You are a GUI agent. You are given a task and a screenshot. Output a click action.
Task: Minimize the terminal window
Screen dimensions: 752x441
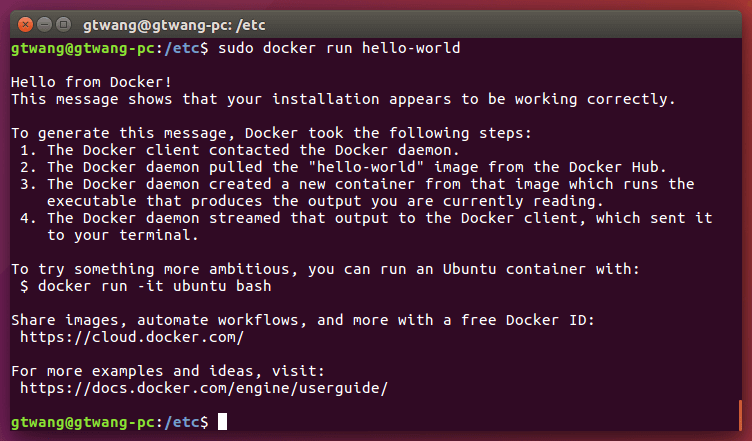(x=45, y=24)
